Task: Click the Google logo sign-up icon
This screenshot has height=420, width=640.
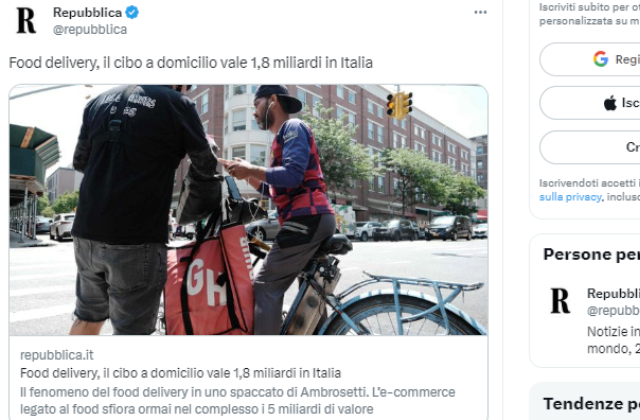Action: pos(600,59)
